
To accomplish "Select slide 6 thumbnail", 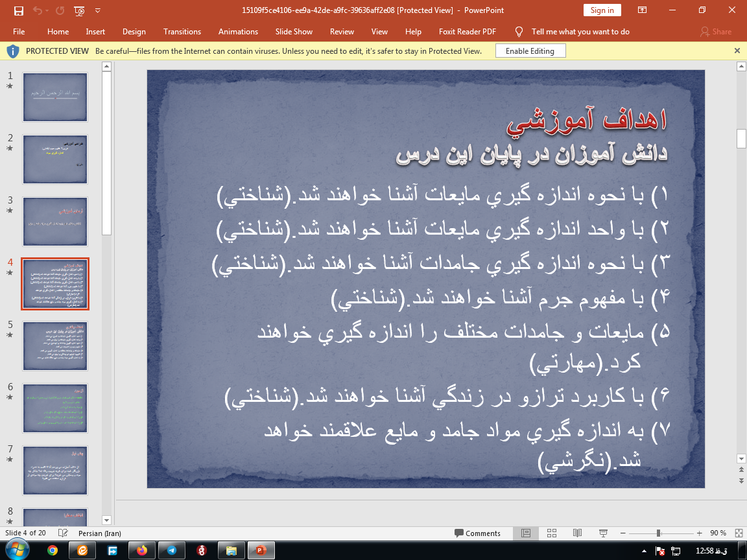I will 54,408.
